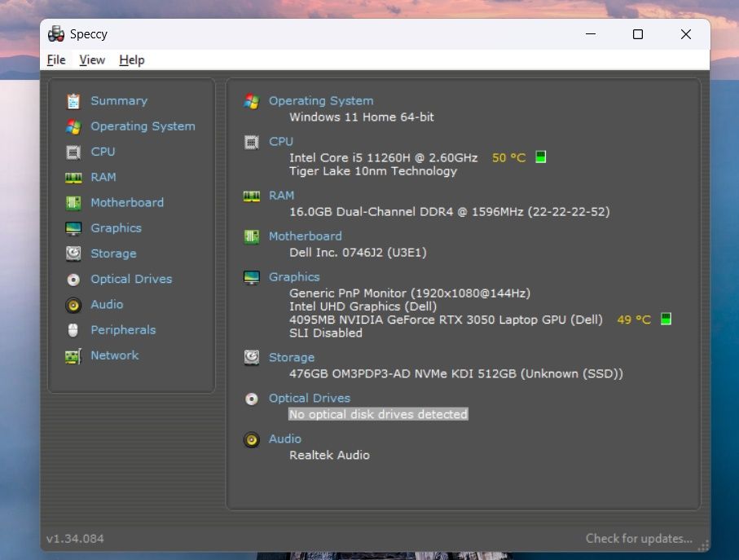
Task: Click the Storage heading link in the summary
Action: tap(292, 358)
